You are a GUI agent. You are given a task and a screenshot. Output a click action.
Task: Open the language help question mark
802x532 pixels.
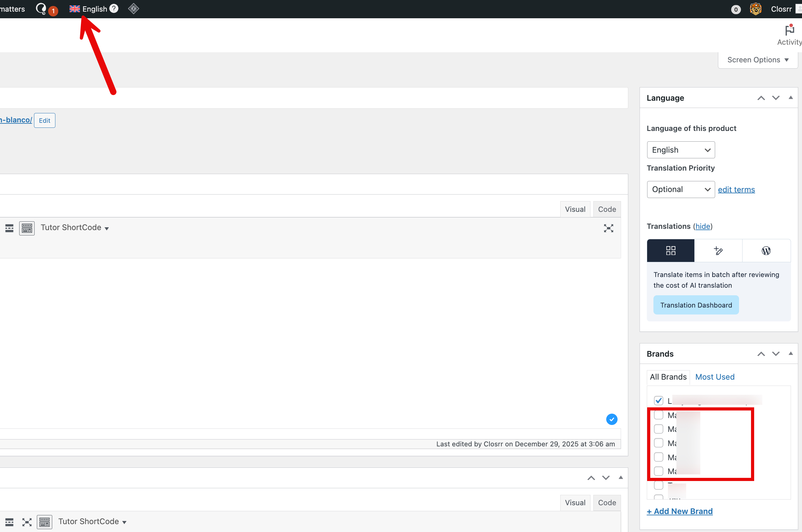pyautogui.click(x=114, y=9)
